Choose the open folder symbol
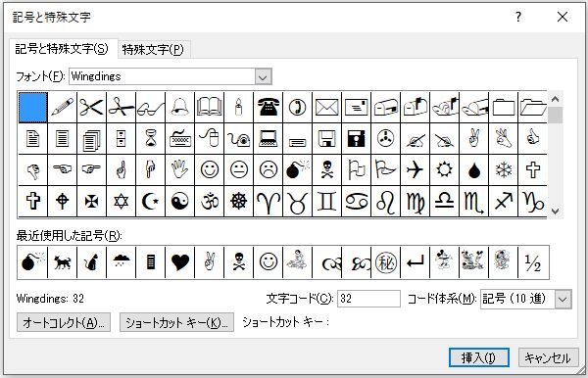 coord(533,107)
